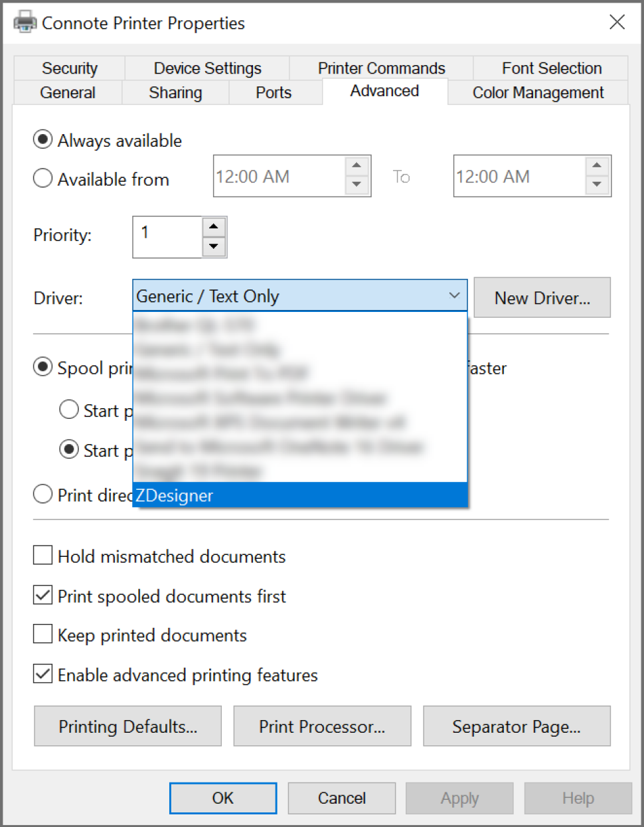Image resolution: width=644 pixels, height=827 pixels.
Task: Open the Device Settings tab
Action: click(x=206, y=68)
